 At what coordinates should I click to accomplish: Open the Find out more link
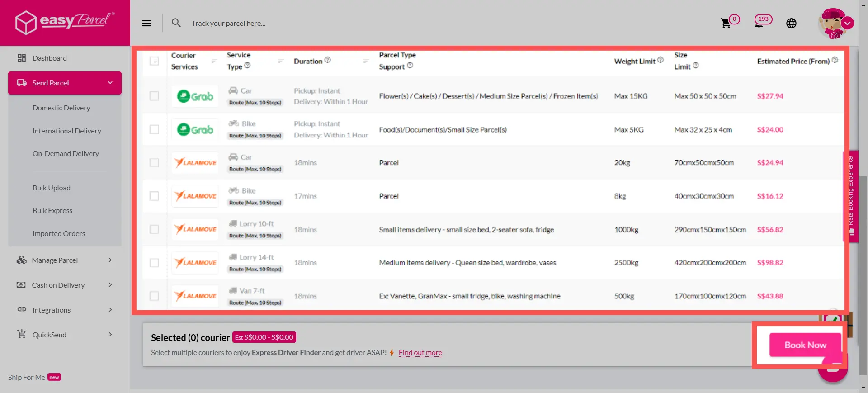point(420,353)
